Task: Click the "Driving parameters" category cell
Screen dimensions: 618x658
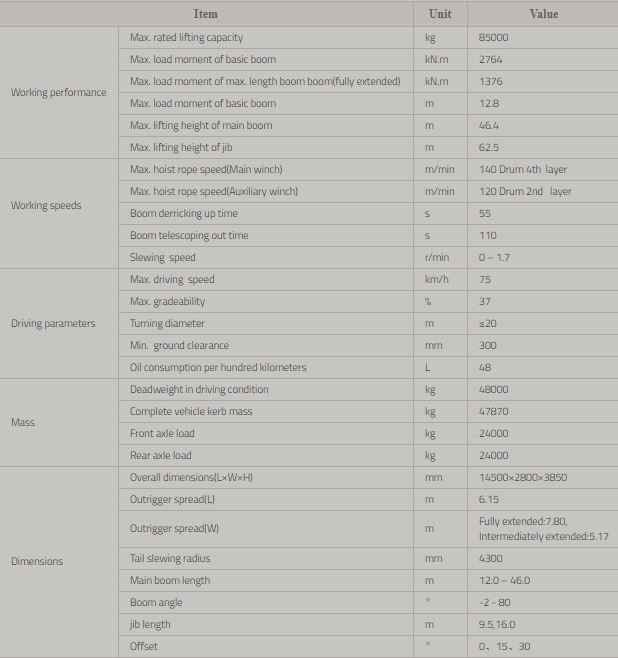Action: (53, 324)
